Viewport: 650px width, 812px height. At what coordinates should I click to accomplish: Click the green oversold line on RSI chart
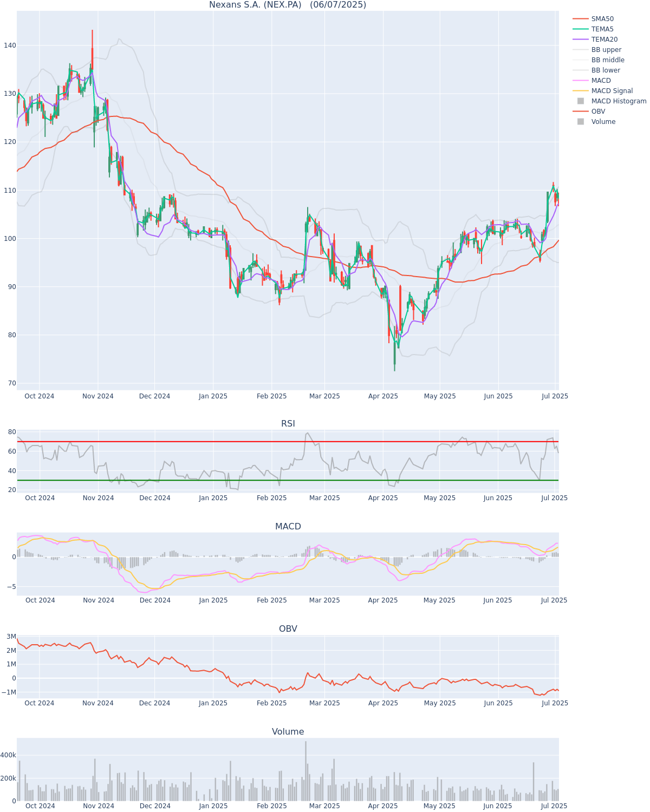pyautogui.click(x=288, y=480)
